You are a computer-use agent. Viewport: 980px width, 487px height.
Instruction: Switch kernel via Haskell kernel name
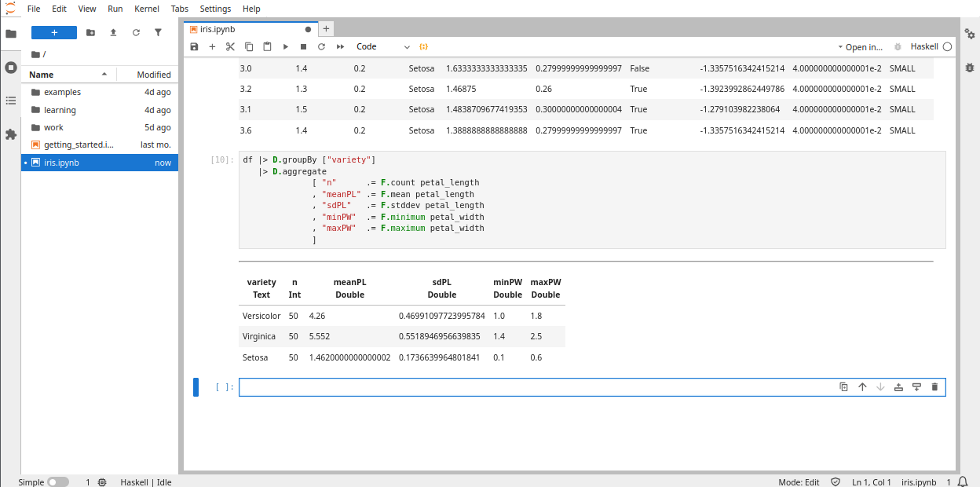pos(924,47)
